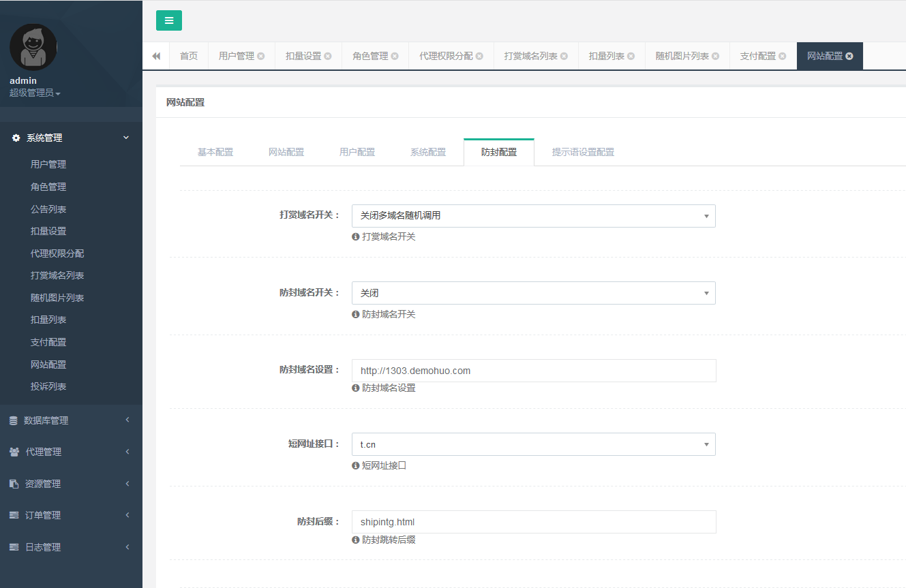Select 系统配置 settings tab

[x=428, y=152]
